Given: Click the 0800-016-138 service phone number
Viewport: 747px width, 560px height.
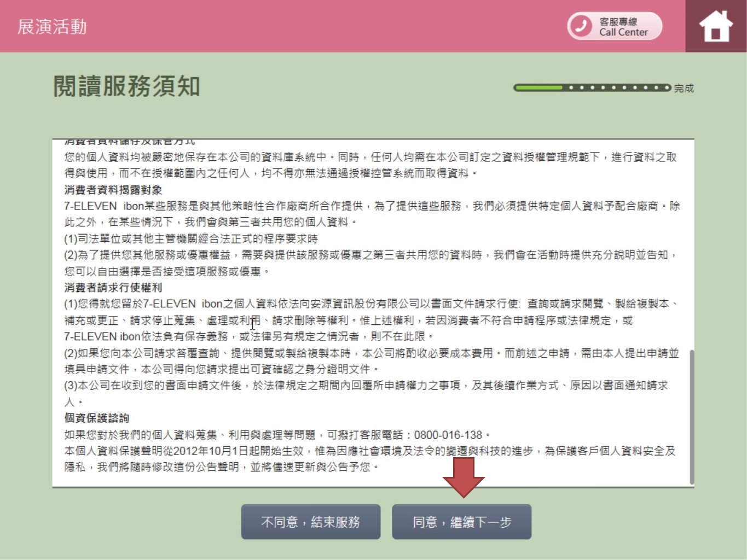Looking at the screenshot, I should pyautogui.click(x=448, y=435).
